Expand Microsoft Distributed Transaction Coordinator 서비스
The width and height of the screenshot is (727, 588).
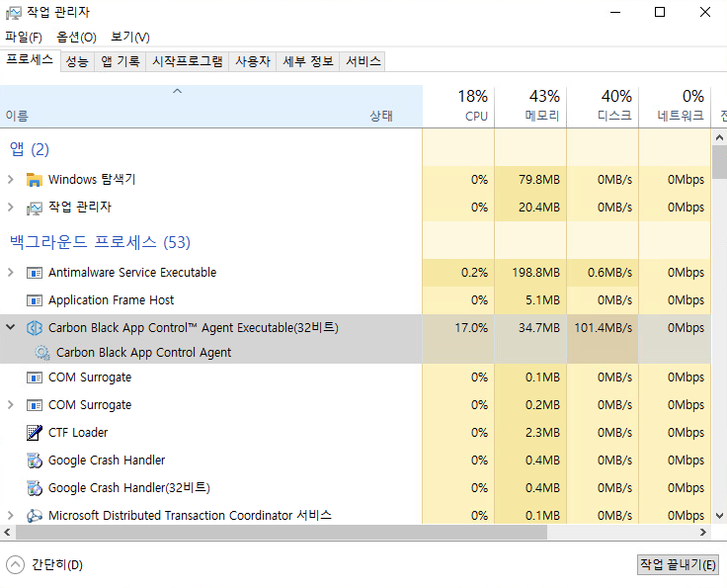point(11,515)
